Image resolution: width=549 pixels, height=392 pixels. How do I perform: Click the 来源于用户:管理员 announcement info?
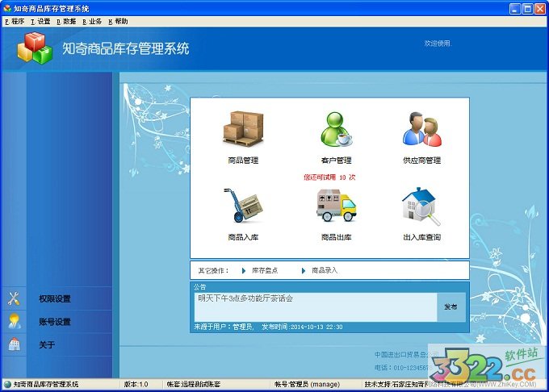pyautogui.click(x=224, y=327)
